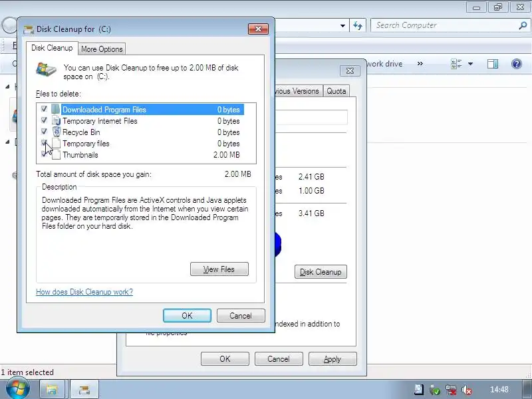This screenshot has width=532, height=399.
Task: Open the Previous Versions tab
Action: [298, 91]
